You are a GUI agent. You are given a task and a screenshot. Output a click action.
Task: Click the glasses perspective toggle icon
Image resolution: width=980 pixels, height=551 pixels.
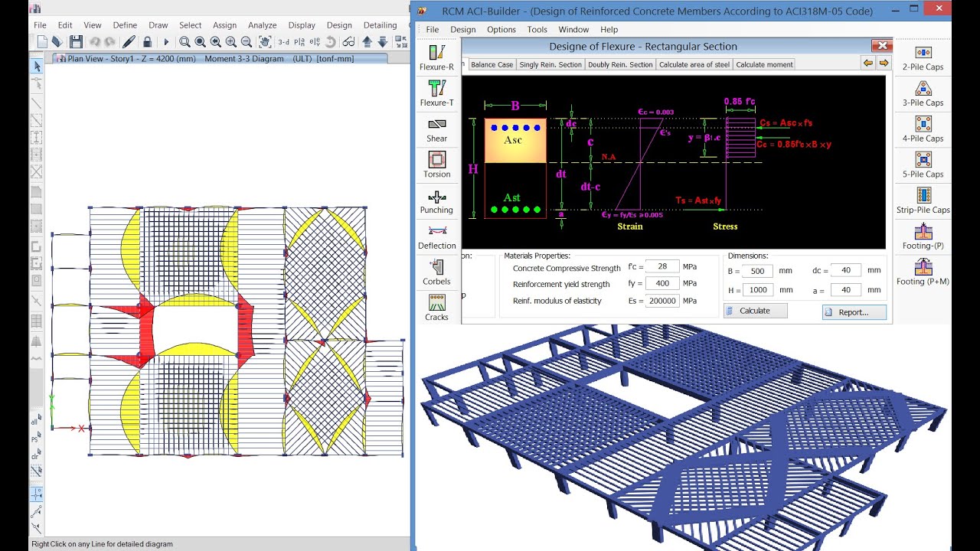348,42
